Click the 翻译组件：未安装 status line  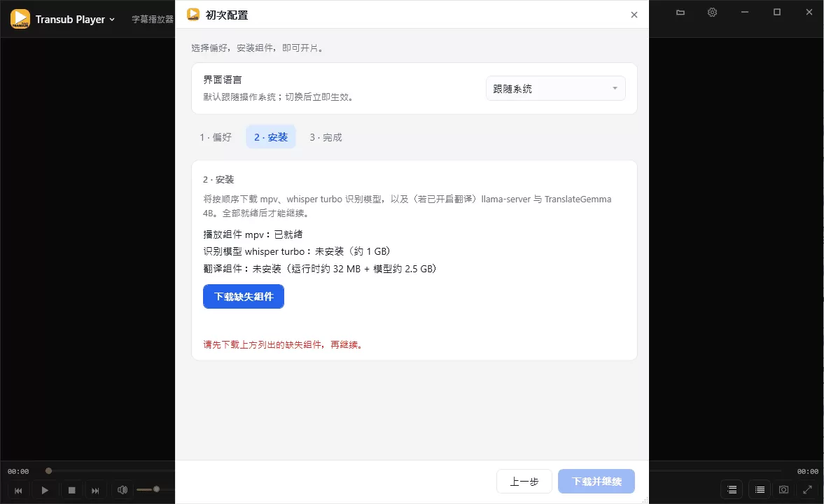click(319, 269)
